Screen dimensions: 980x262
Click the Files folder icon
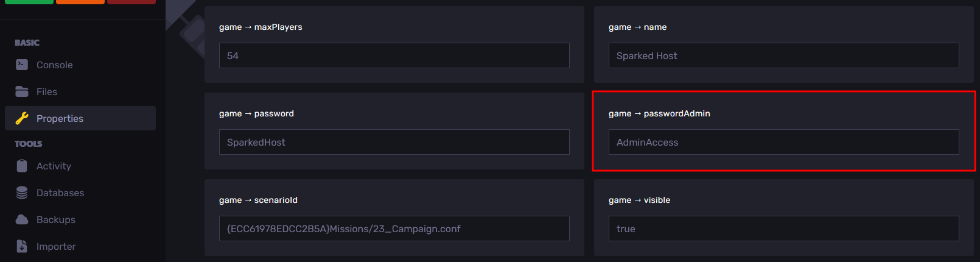pyautogui.click(x=22, y=91)
